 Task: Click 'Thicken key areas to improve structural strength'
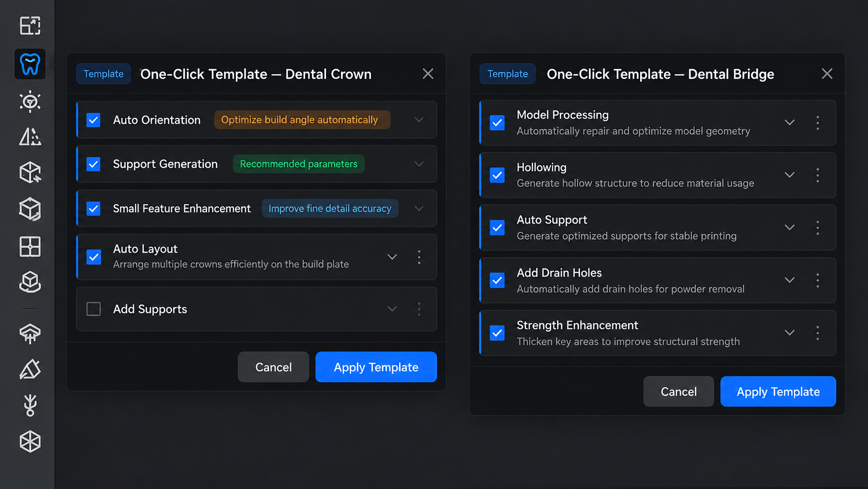click(628, 341)
